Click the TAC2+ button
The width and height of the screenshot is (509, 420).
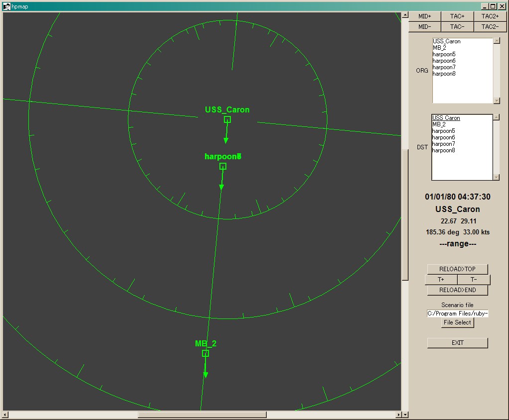point(490,16)
